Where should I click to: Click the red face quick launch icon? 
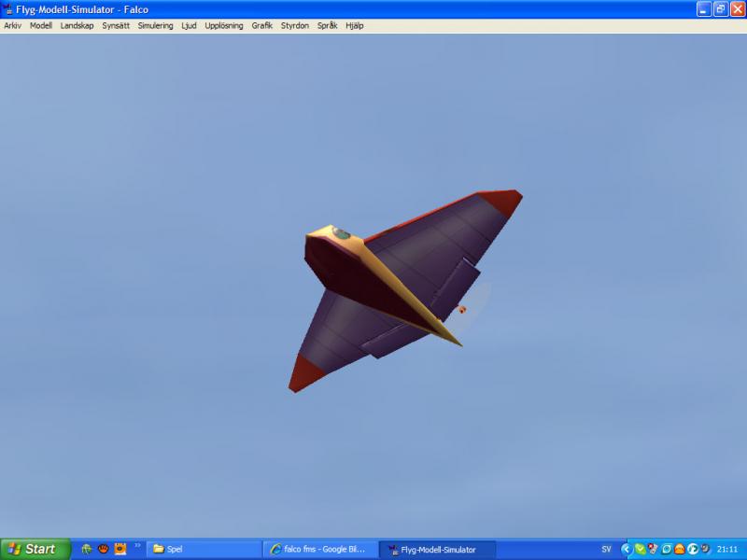[x=104, y=549]
